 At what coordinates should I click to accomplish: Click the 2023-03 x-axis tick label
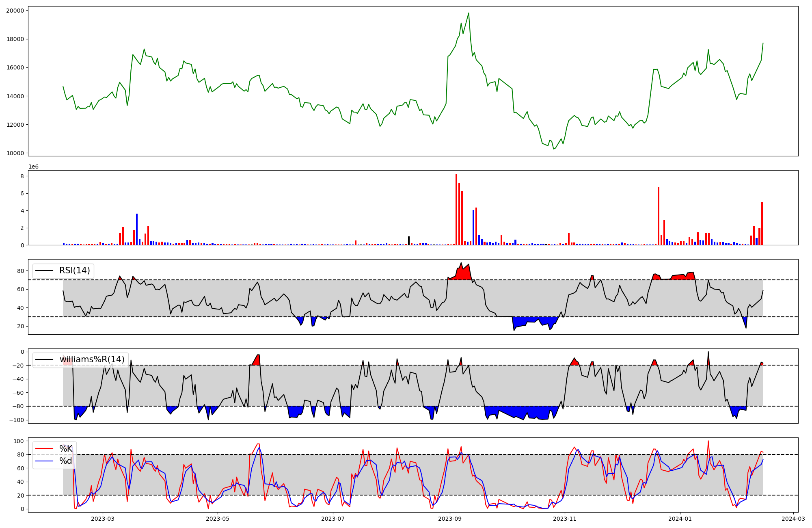(x=103, y=519)
